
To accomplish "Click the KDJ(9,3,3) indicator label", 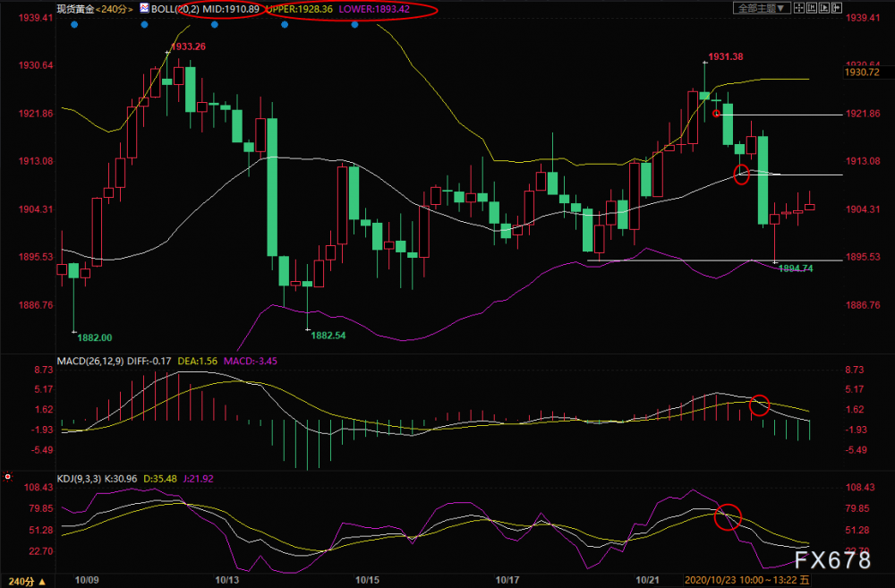I will [79, 479].
